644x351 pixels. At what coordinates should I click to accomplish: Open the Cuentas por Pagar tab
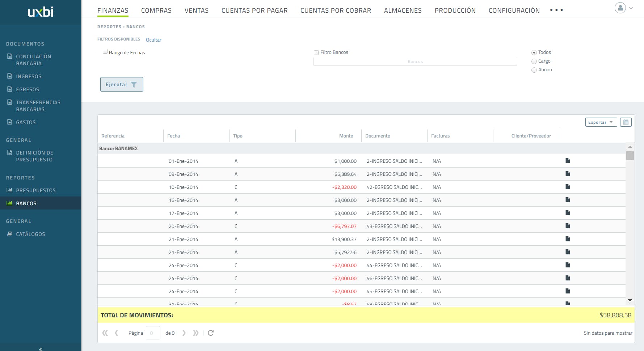254,10
